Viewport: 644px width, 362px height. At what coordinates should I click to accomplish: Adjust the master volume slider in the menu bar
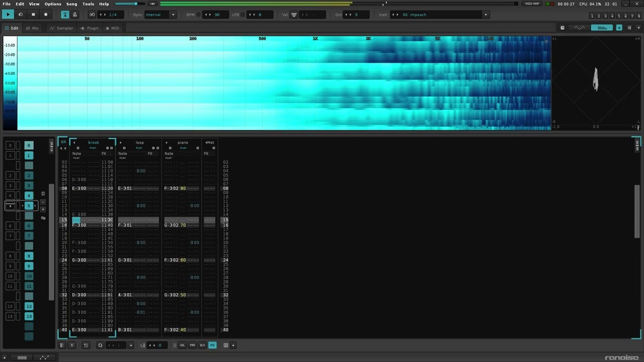pos(130,4)
